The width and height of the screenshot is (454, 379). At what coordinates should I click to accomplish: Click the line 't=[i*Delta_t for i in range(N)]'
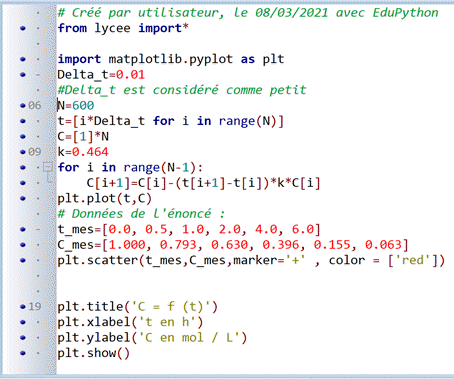(x=171, y=121)
